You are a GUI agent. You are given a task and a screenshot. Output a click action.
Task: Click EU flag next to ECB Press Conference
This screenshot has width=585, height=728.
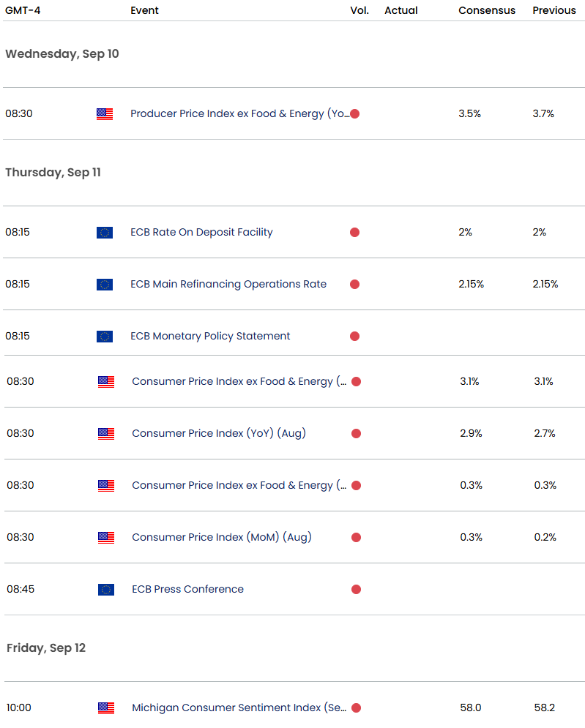click(106, 590)
